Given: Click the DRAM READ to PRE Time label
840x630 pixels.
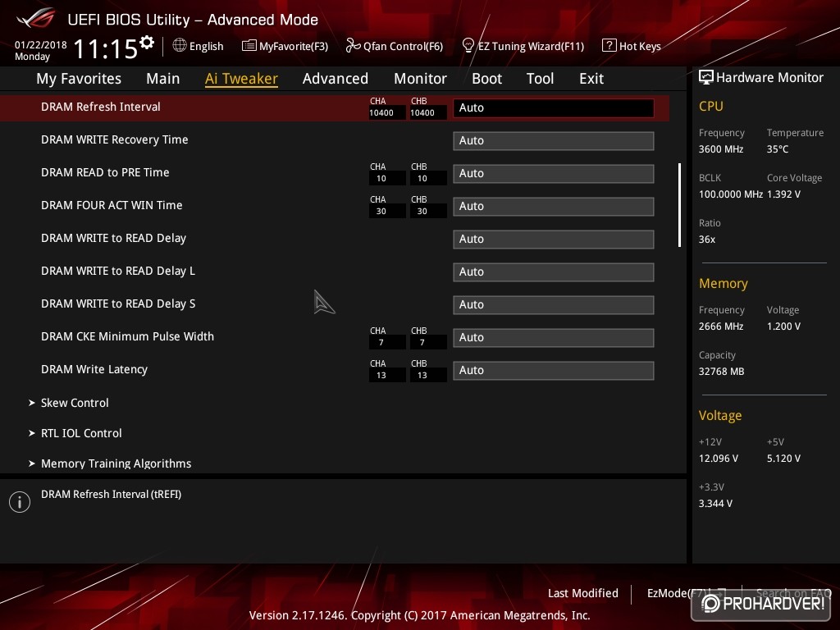Looking at the screenshot, I should click(x=105, y=172).
